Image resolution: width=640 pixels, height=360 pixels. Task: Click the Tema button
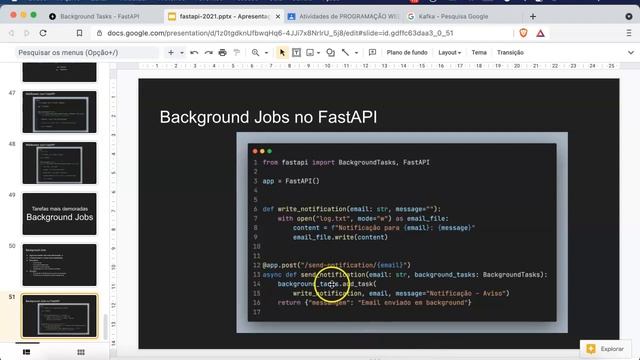point(479,53)
